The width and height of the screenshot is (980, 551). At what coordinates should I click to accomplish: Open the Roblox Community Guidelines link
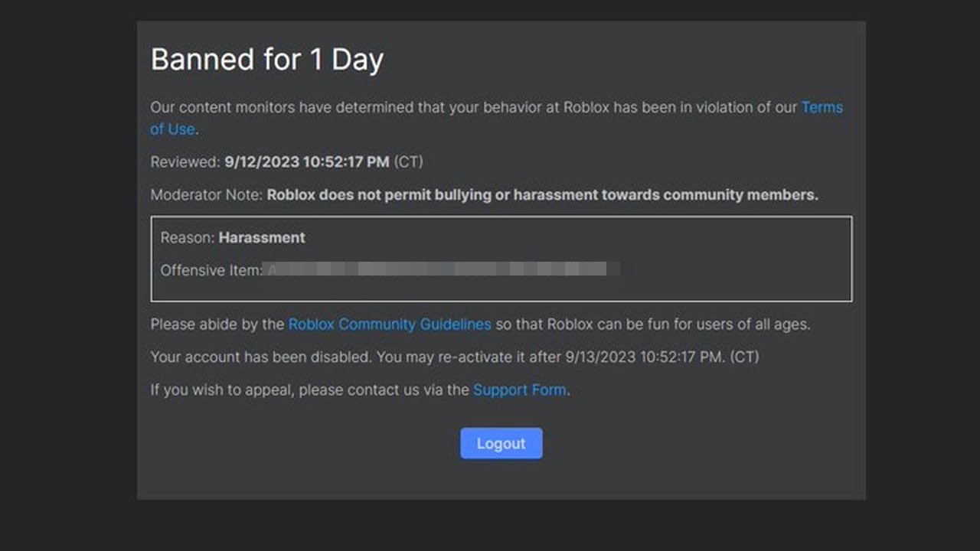click(x=389, y=324)
